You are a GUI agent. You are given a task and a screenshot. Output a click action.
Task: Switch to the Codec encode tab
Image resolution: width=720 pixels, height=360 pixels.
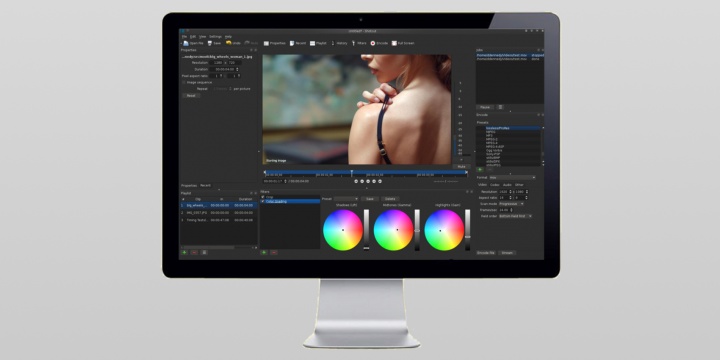(495, 185)
